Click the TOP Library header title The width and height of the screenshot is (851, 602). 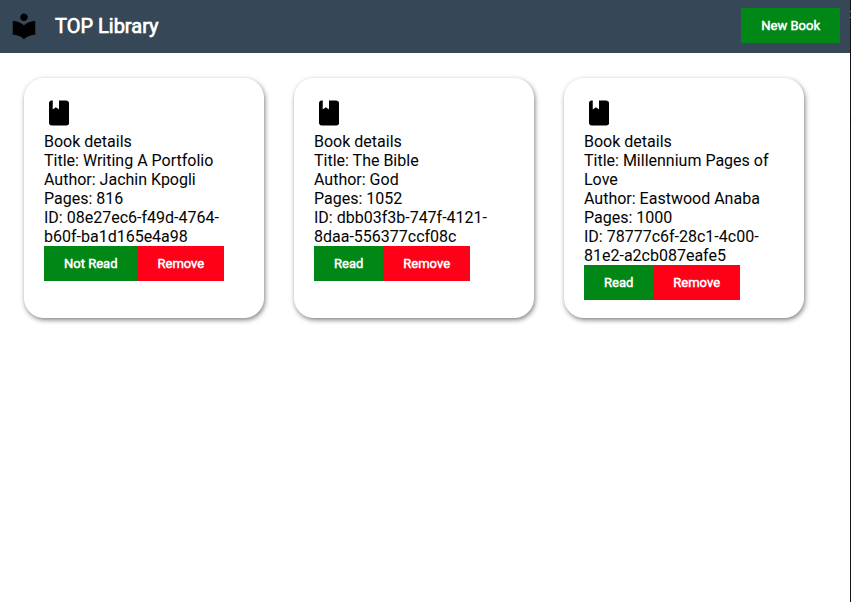(107, 26)
